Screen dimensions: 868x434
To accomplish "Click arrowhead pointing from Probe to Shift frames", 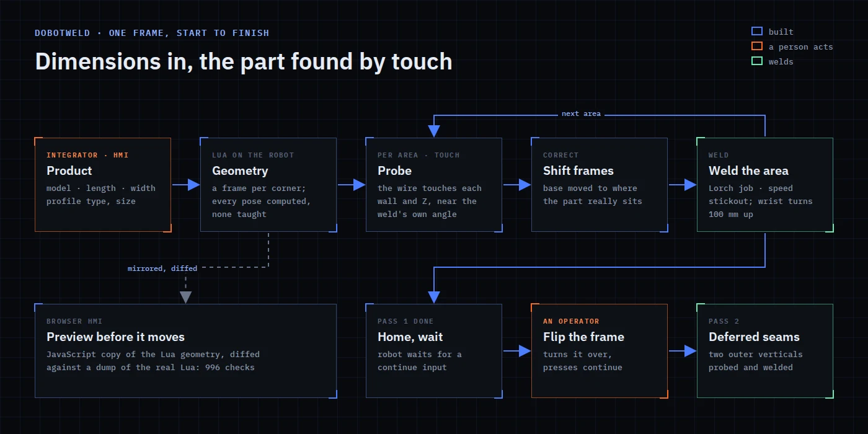I will 525,185.
